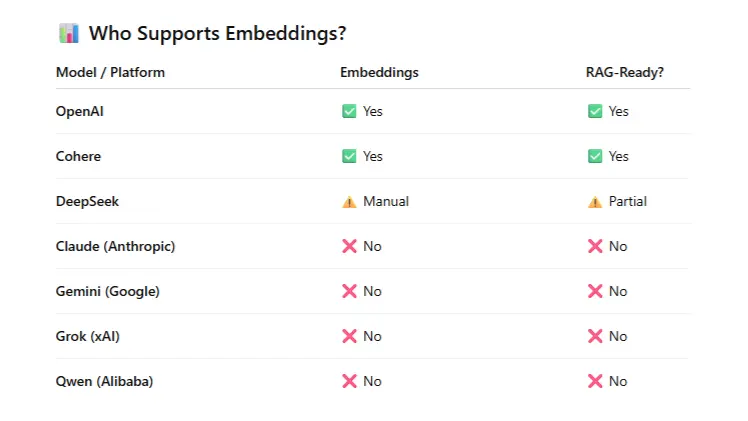The height and width of the screenshot is (421, 748).
Task: Click the warning icon next to Partial
Action: click(x=595, y=201)
